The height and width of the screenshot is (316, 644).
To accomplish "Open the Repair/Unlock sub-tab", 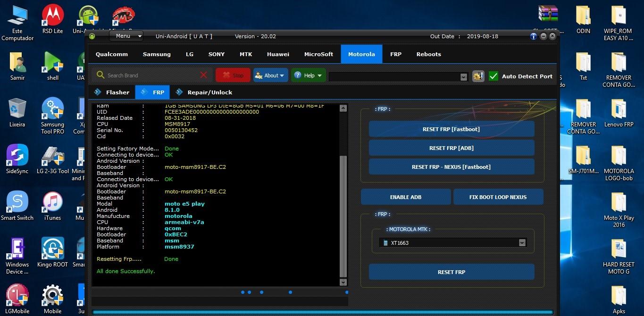I will coord(204,92).
